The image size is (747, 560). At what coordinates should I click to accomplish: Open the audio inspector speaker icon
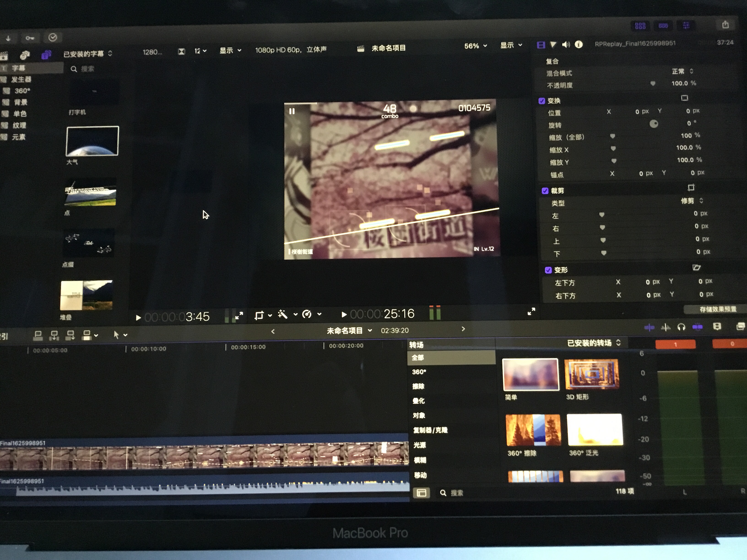point(566,45)
